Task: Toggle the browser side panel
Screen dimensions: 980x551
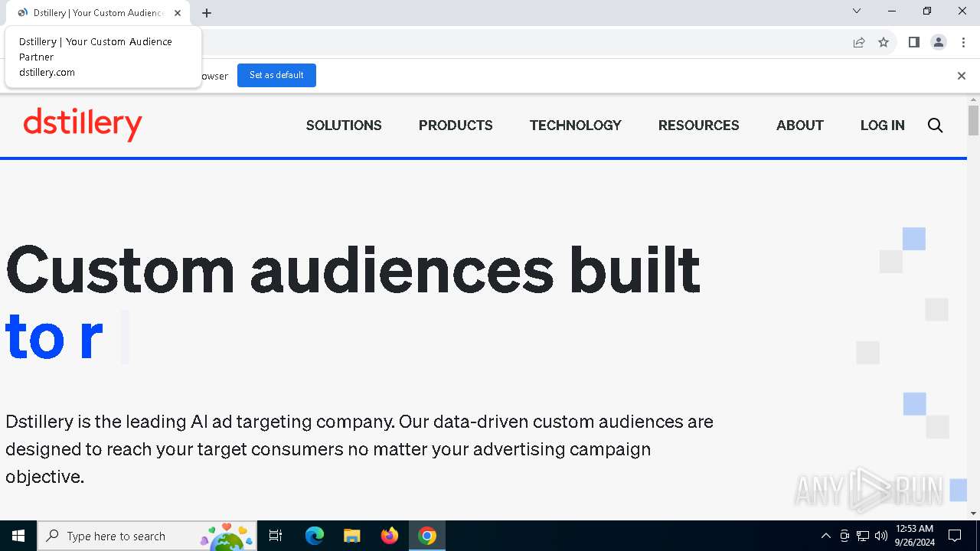Action: [x=913, y=43]
